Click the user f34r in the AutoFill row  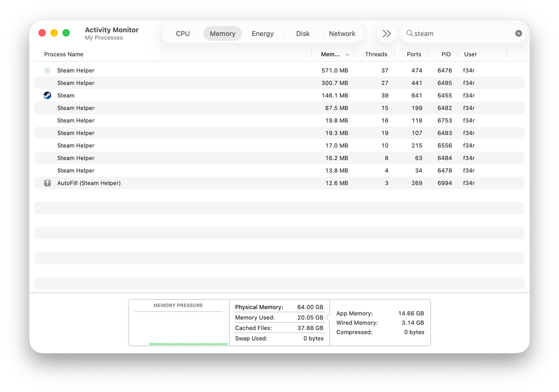(x=469, y=183)
